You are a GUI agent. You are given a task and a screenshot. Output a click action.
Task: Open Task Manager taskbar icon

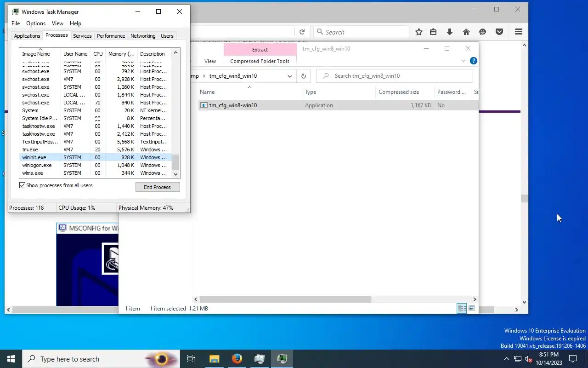click(x=282, y=359)
